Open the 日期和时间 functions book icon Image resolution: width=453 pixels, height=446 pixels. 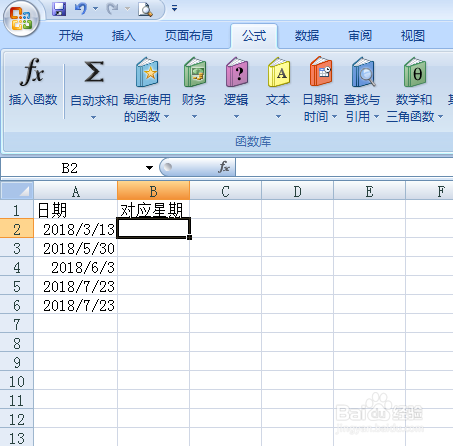click(321, 72)
